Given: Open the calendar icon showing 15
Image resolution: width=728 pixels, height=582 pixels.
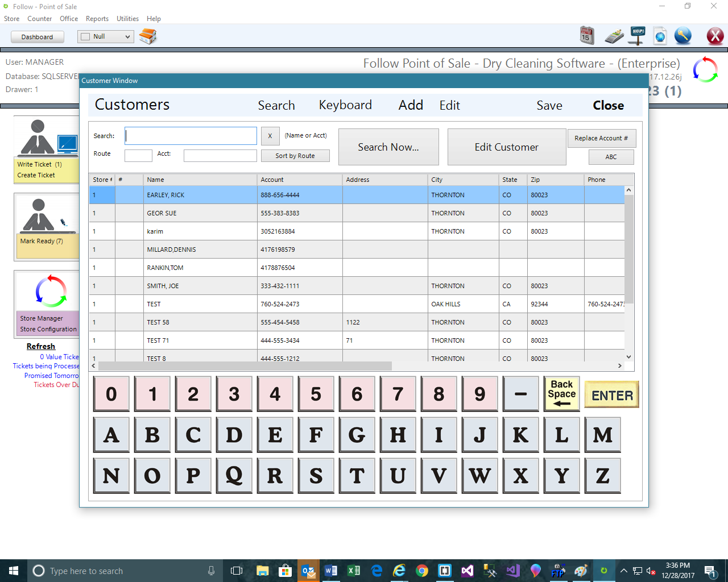Looking at the screenshot, I should coord(587,36).
